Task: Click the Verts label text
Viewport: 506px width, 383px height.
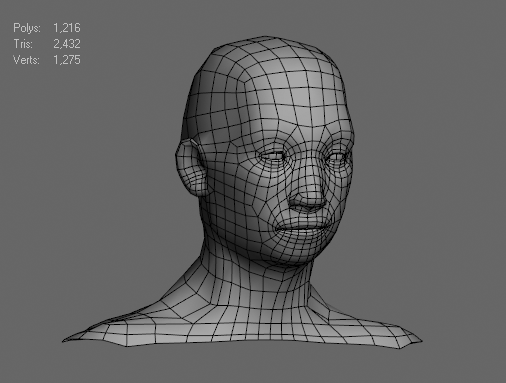Action: [x=26, y=60]
